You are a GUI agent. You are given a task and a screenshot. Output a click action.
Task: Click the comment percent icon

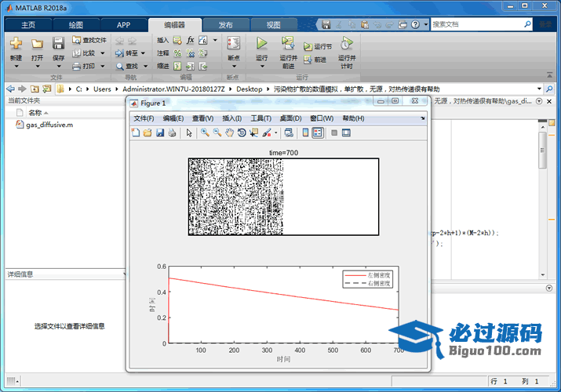(177, 53)
